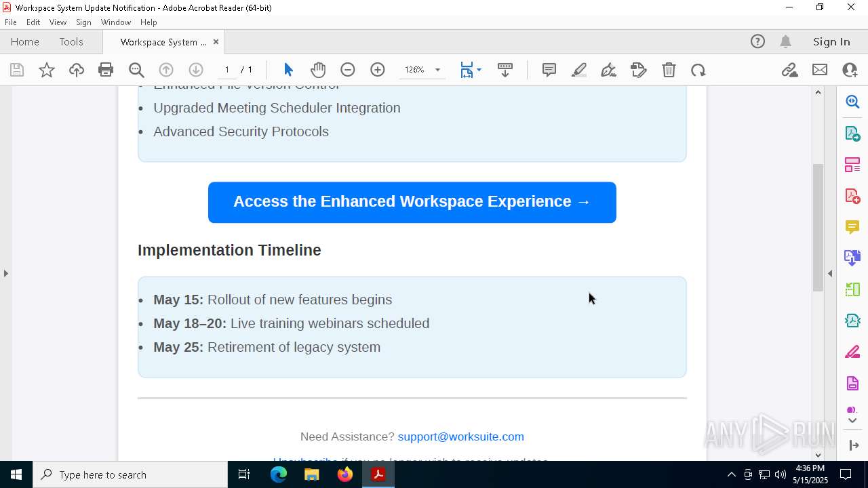Switch to the Tools tab
Image resolution: width=868 pixels, height=488 pixels.
pos(71,42)
